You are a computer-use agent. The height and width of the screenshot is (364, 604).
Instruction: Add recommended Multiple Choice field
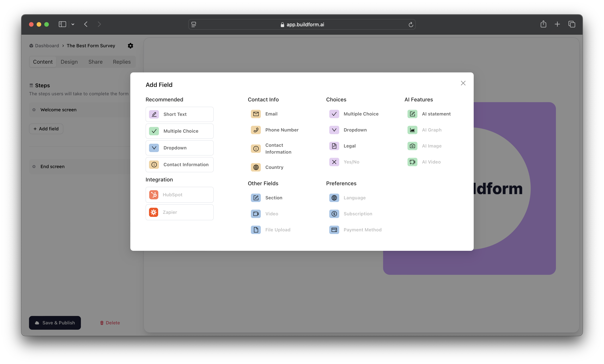(180, 131)
